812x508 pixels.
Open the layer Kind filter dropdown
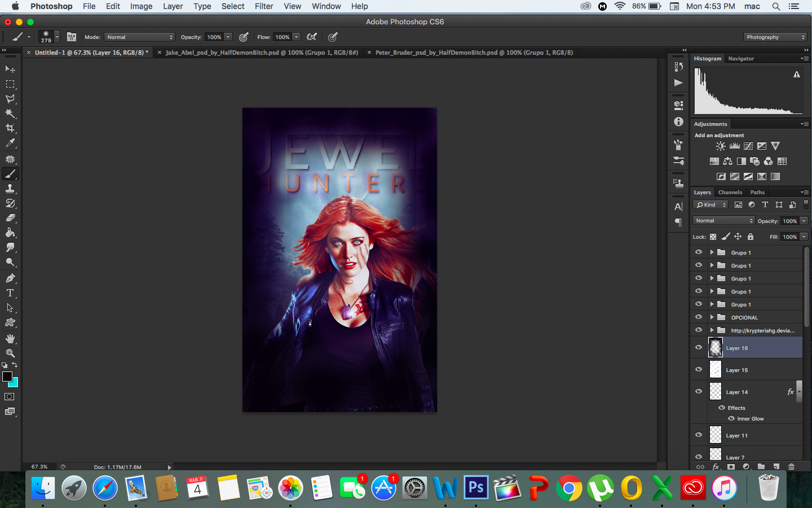711,205
